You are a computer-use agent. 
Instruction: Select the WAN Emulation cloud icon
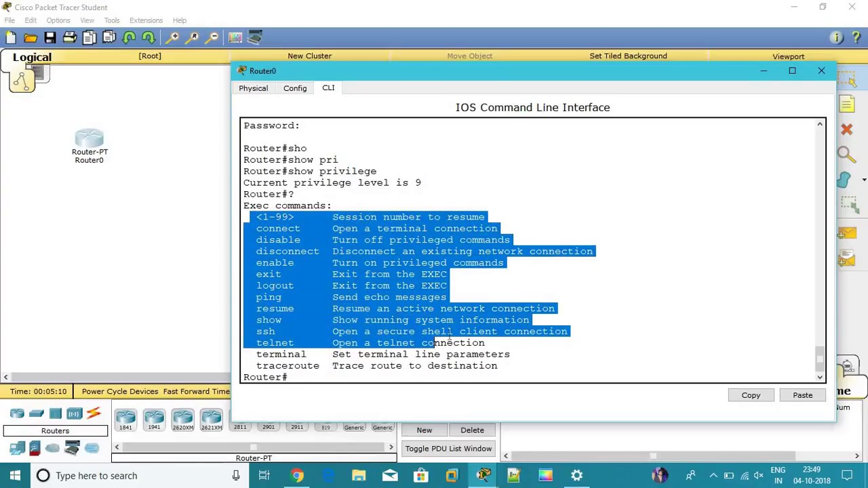(53, 448)
